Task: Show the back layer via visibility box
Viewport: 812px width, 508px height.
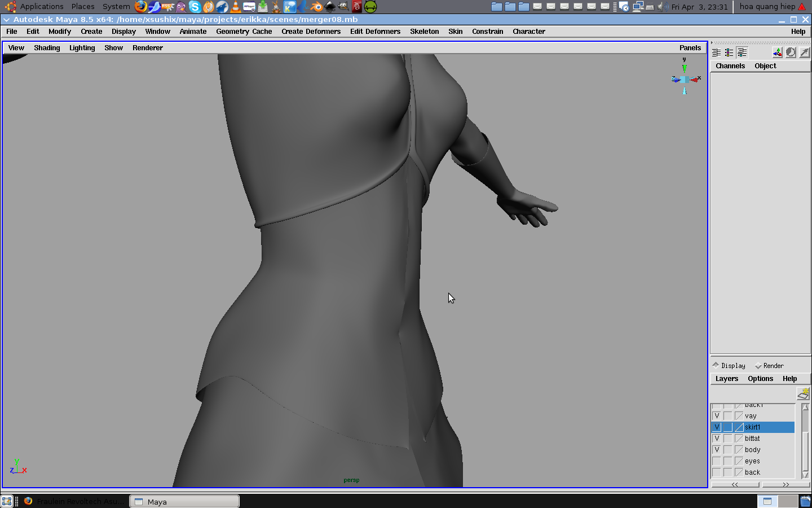Action: (717, 472)
